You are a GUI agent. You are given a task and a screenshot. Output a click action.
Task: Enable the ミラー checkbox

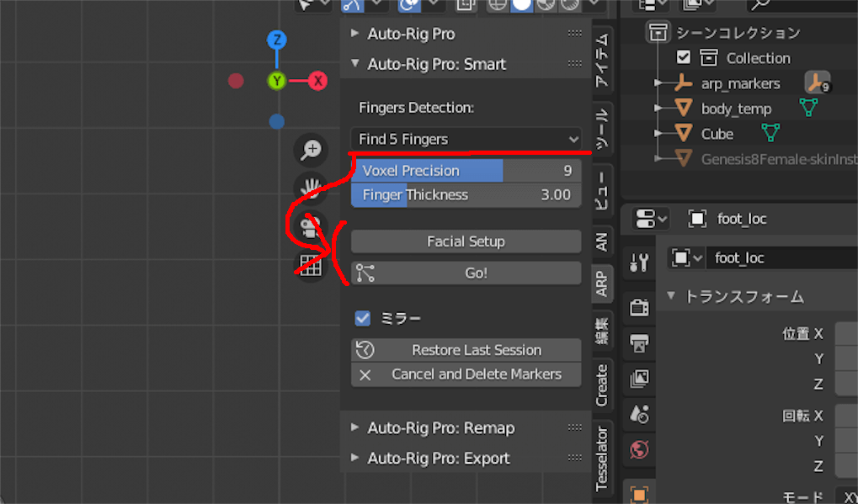(x=364, y=318)
